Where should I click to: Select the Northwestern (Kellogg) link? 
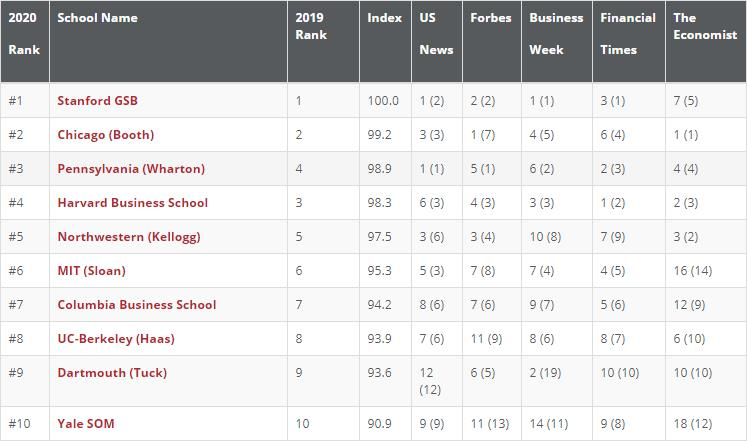(129, 237)
